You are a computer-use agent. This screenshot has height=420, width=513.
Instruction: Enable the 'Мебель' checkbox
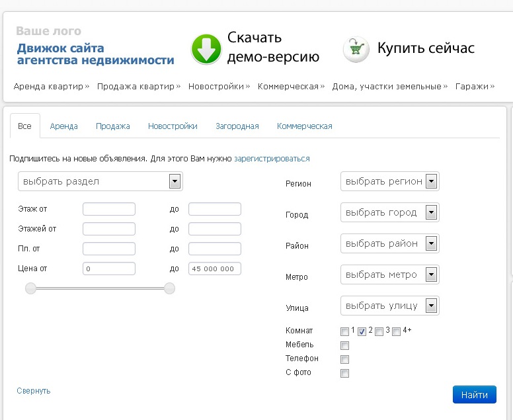point(344,345)
